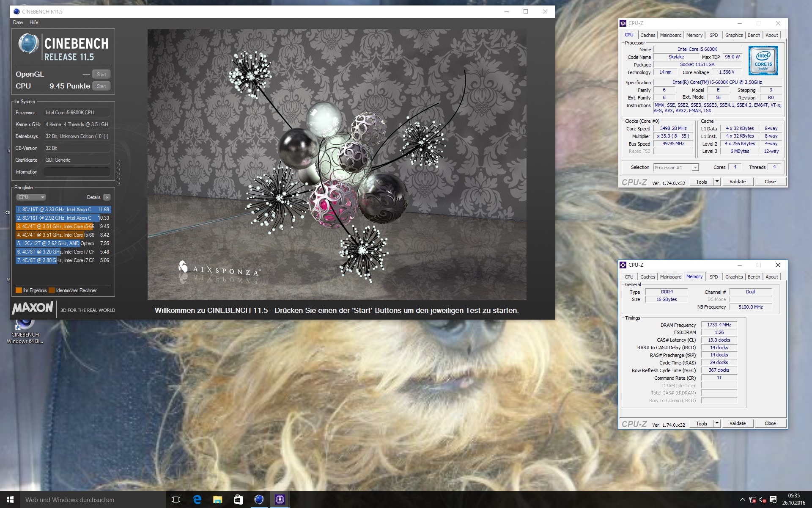Click the lower CPU-Z title bar icon

point(623,265)
